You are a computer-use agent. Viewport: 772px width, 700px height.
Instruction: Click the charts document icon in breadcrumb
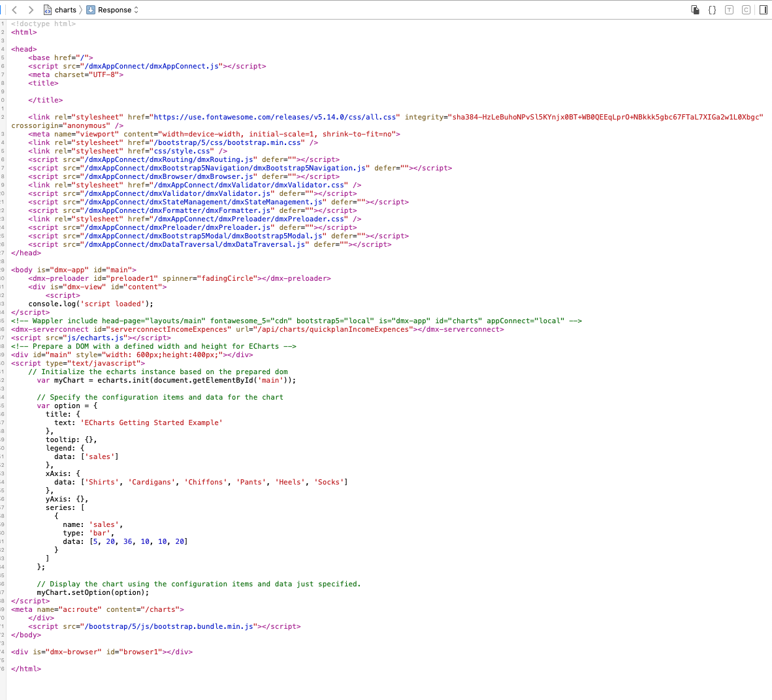[x=47, y=10]
